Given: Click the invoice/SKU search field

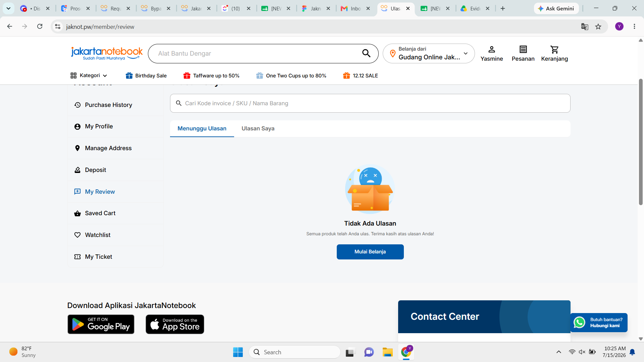Looking at the screenshot, I should point(370,103).
